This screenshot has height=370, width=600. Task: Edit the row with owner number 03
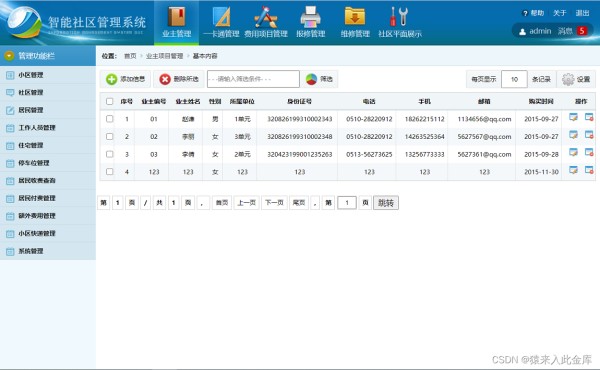click(573, 152)
